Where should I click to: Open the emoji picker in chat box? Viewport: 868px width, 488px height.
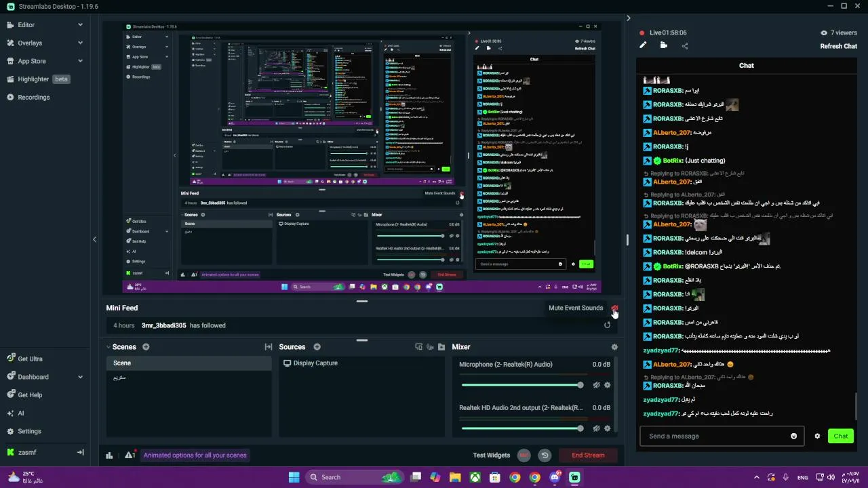coord(794,436)
